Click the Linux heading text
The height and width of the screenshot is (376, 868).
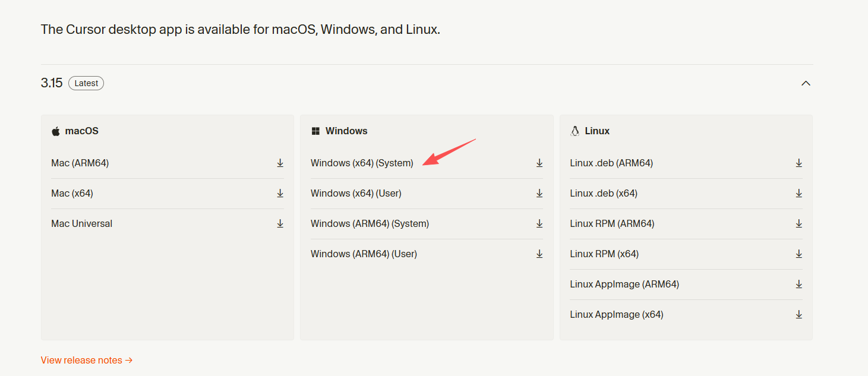click(597, 131)
